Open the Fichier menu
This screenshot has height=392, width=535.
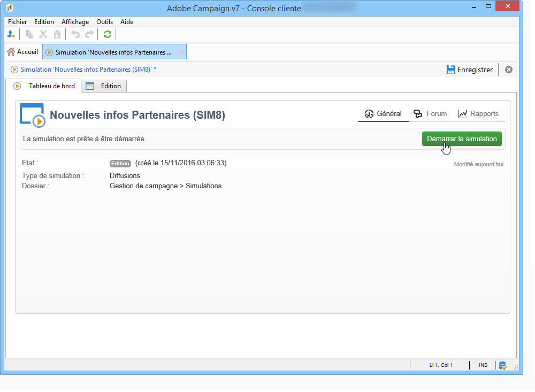coord(18,22)
